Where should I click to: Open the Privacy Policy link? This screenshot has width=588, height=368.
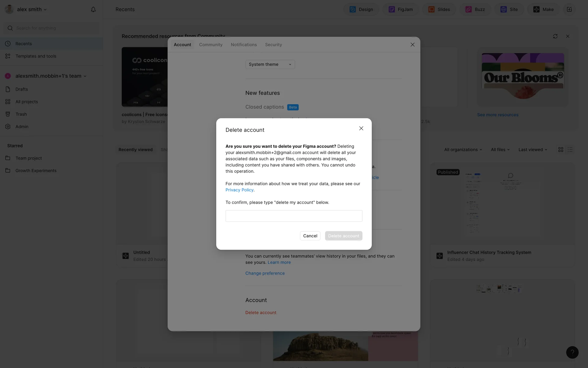pos(239,190)
